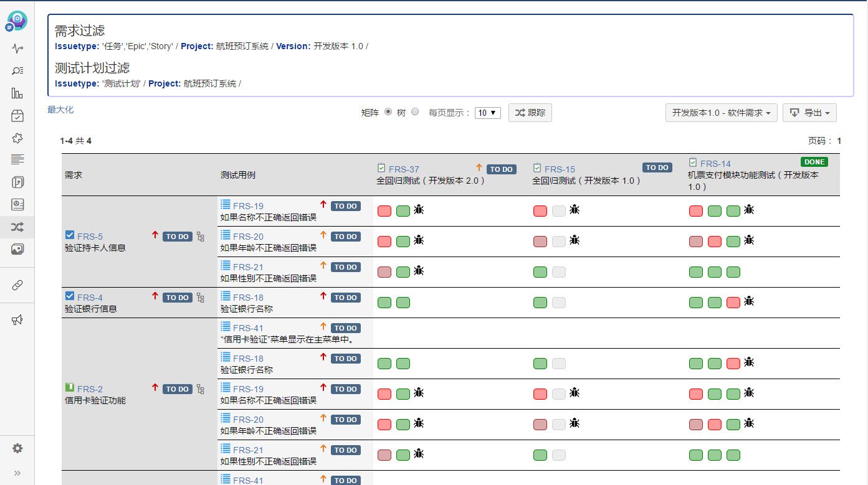This screenshot has height=485, width=868.
Task: Open the issue search icon in the sidebar
Action: coord(17,71)
